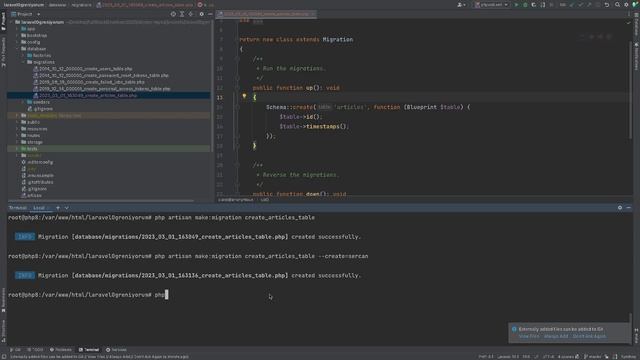Open Project panel options gear
This screenshot has width=640, height=360.
201,14
